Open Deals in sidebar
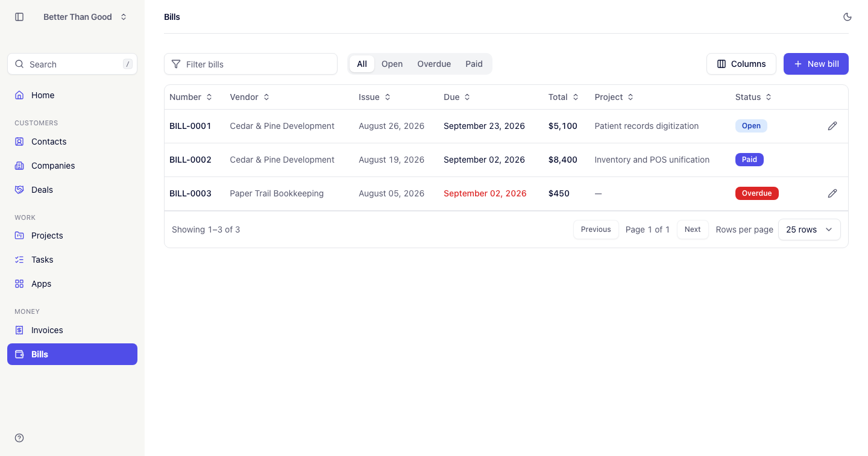 (x=72, y=190)
